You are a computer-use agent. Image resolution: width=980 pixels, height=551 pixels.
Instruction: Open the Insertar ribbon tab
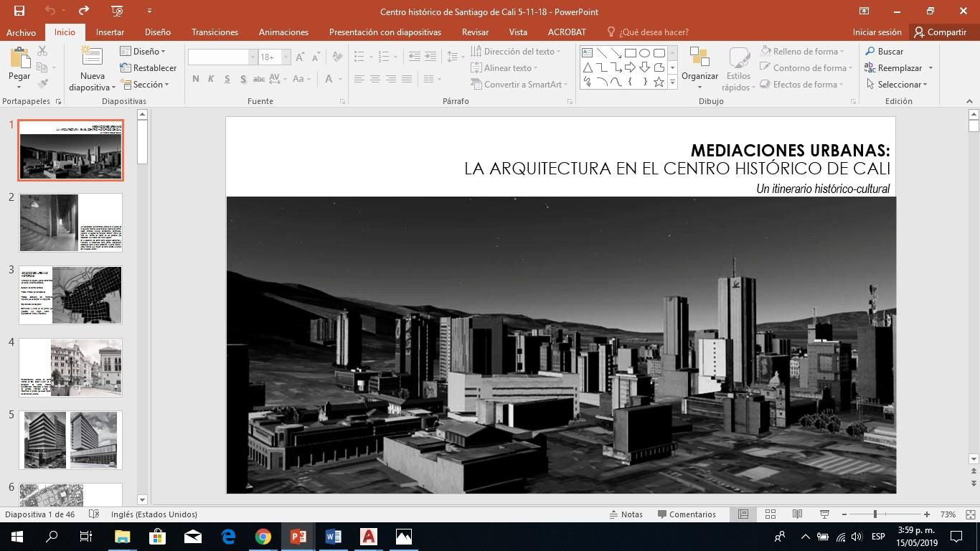pyautogui.click(x=110, y=32)
